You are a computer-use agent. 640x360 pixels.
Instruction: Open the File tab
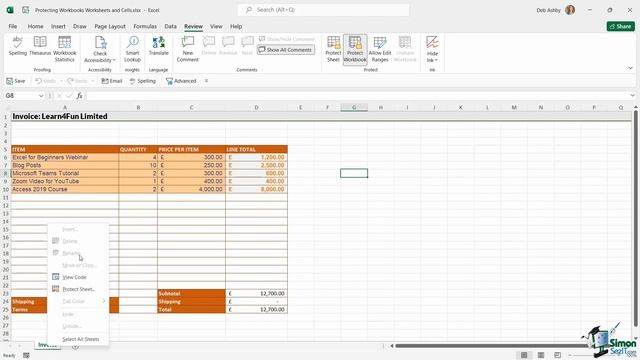pyautogui.click(x=13, y=26)
